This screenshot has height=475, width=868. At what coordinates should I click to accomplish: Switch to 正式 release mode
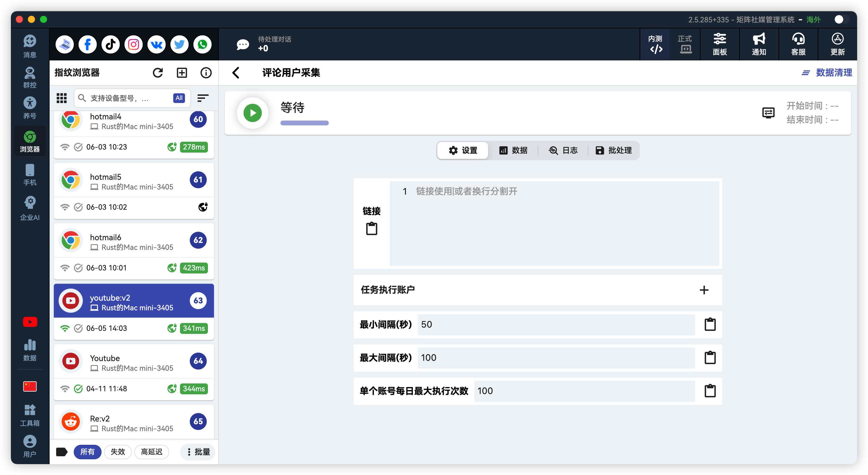click(x=685, y=44)
